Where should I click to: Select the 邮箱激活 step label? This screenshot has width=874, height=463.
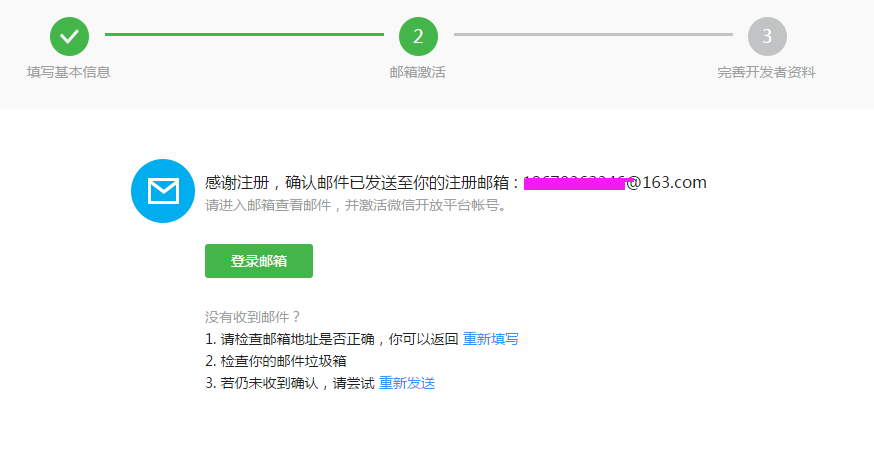[417, 72]
